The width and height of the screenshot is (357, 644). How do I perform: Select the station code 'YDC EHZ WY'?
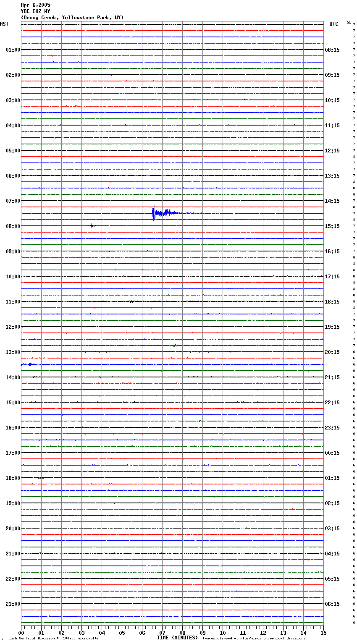(35, 11)
